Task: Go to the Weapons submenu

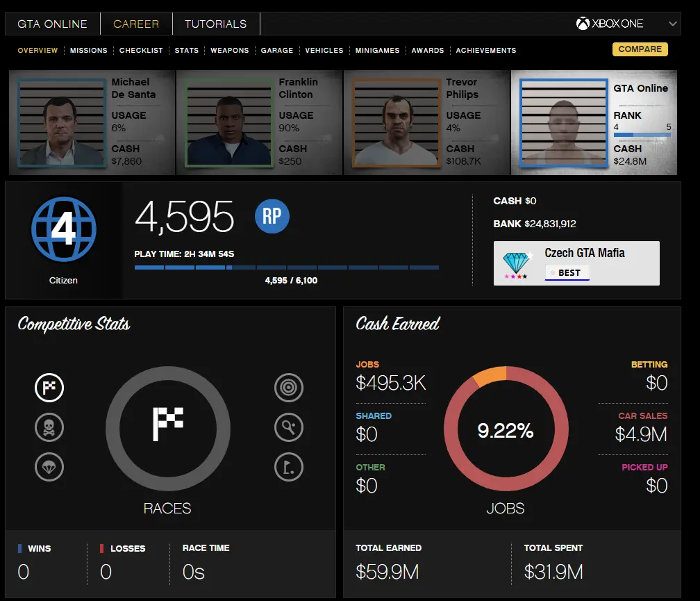Action: click(x=230, y=50)
